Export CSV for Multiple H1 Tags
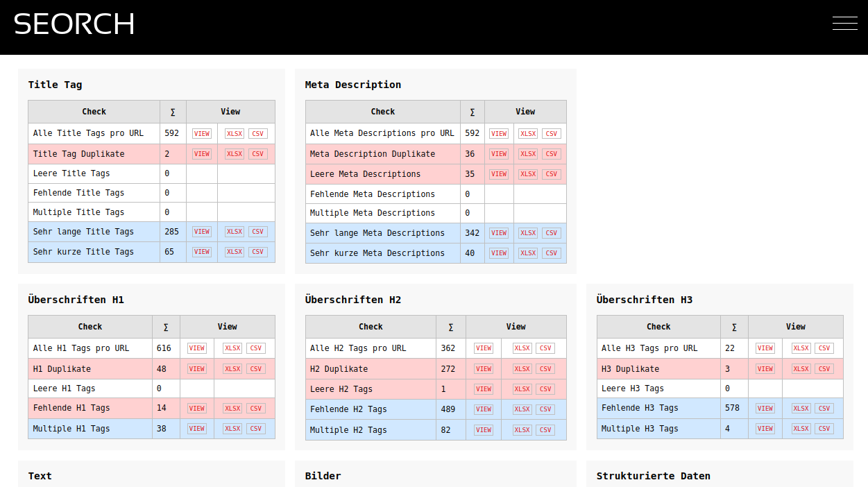Viewport: 868px width, 487px height. coord(256,429)
